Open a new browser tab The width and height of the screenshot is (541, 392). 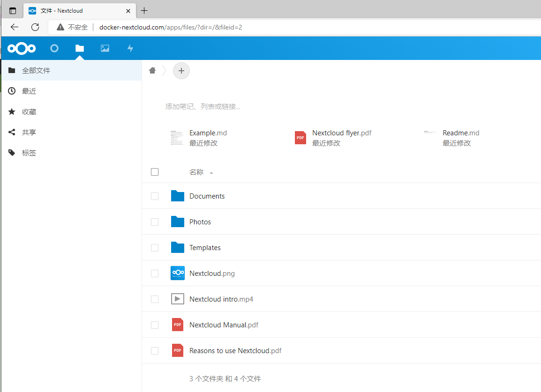point(144,11)
